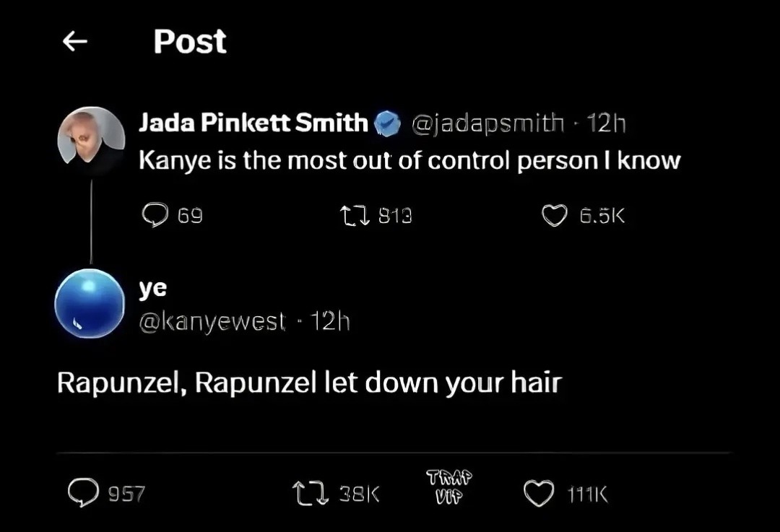
Task: Like Jada Pinkett Smith's post
Action: [555, 215]
